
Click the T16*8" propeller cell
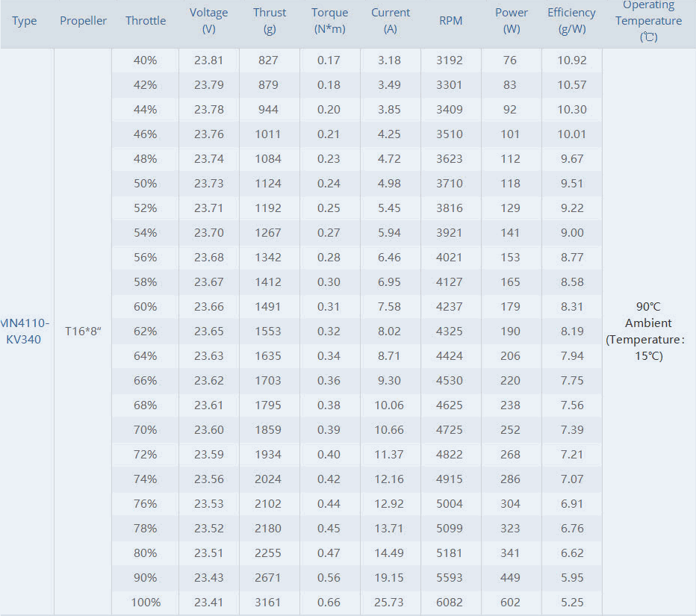[x=83, y=331]
